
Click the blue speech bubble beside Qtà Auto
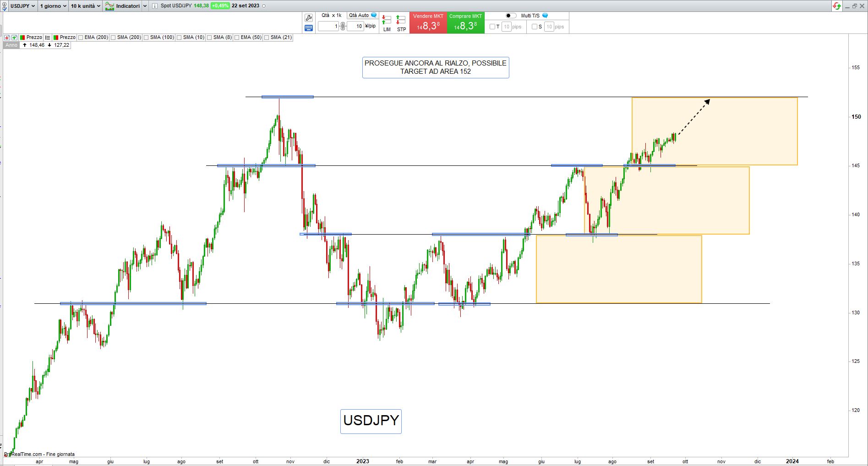pos(374,16)
